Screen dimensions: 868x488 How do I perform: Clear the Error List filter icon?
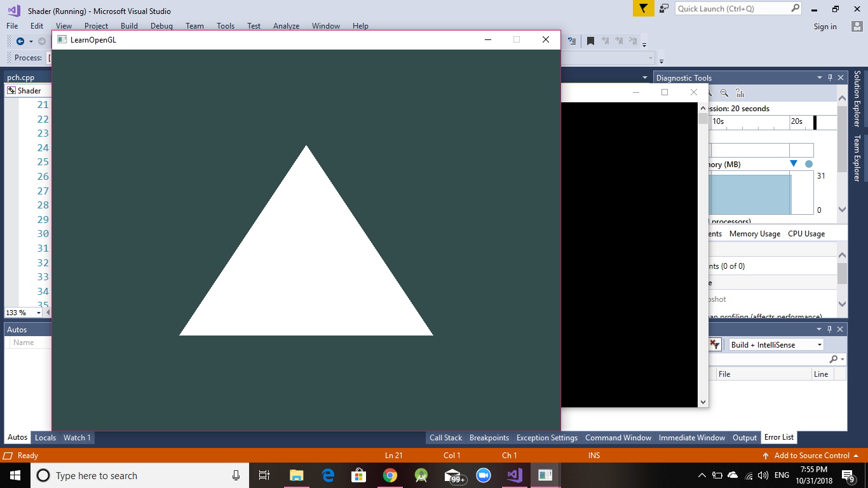pos(715,344)
